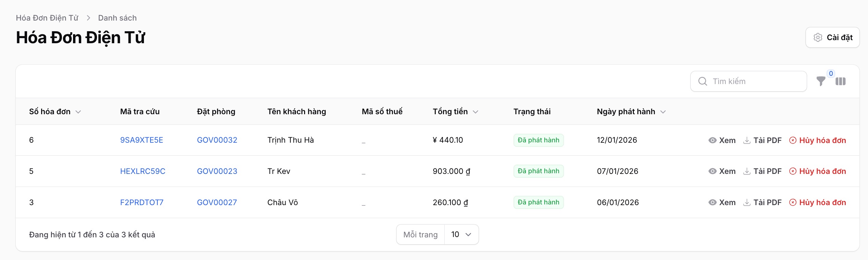Cancel invoice 5 via Hủy hóa đơn
The image size is (868, 260).
[x=818, y=171]
